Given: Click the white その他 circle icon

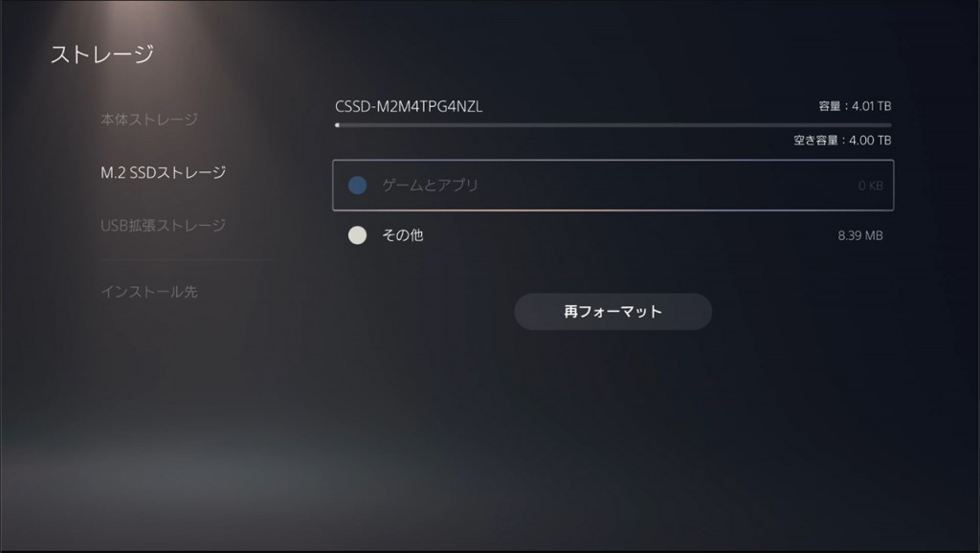Looking at the screenshot, I should point(358,235).
